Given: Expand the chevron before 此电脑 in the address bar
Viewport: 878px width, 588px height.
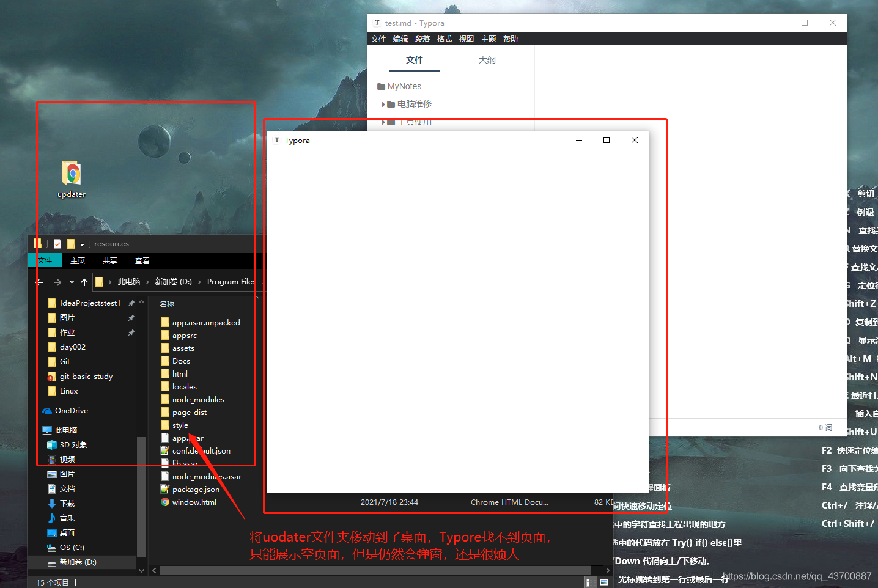Looking at the screenshot, I should (110, 282).
